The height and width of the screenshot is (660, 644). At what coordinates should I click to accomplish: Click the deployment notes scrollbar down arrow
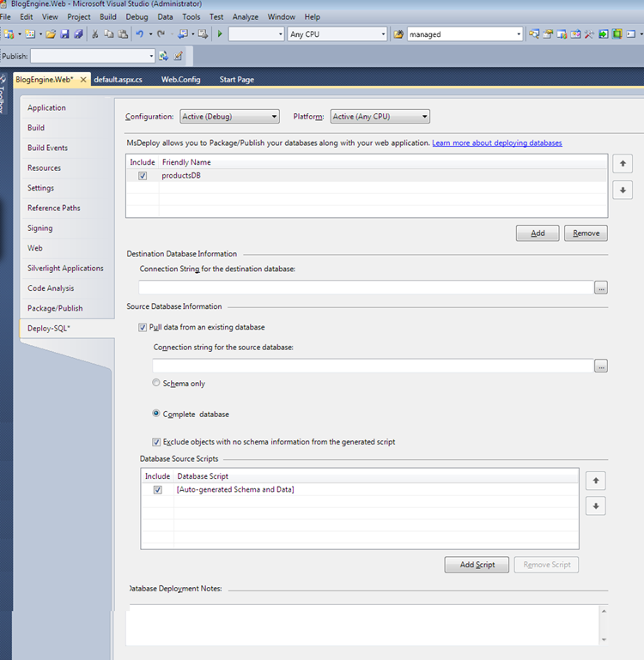[x=604, y=639]
